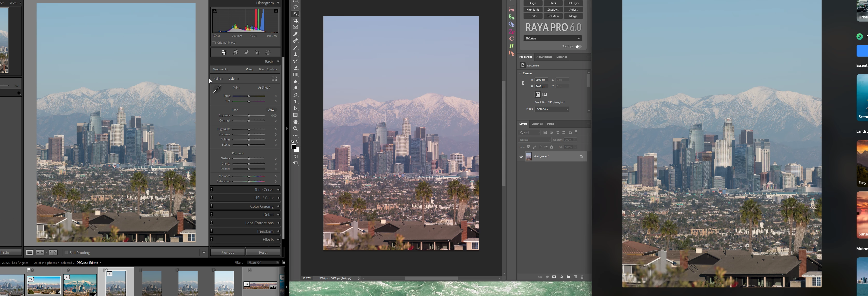Select the Clone Stamp tool
The image size is (868, 296).
[x=295, y=54]
